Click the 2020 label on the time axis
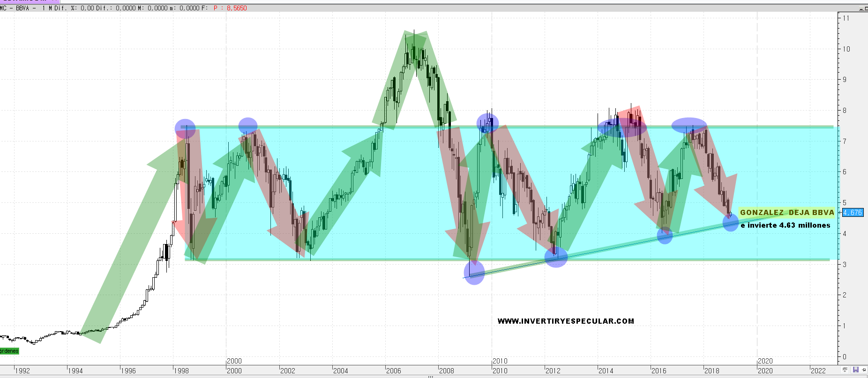This screenshot has width=868, height=378. [x=765, y=371]
